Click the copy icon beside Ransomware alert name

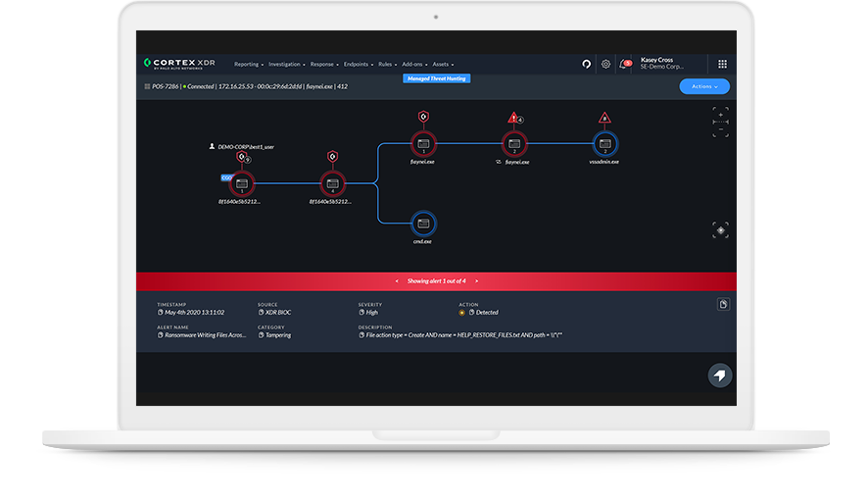[160, 335]
